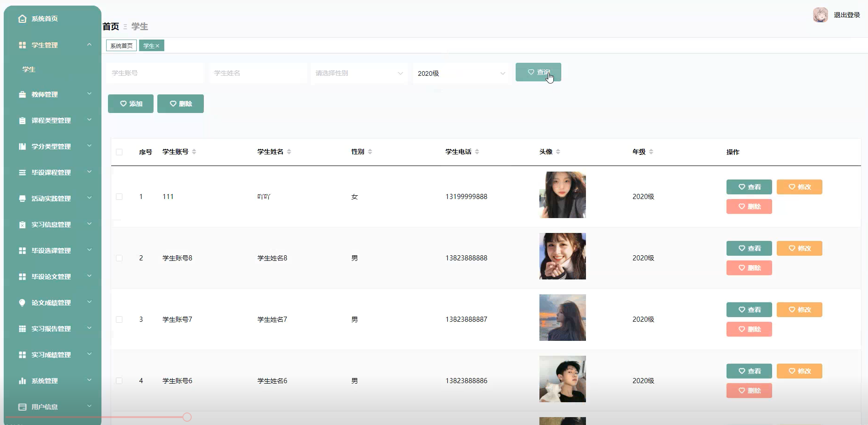Focus the 学生姓名 search input field
The width and height of the screenshot is (868, 425).
pyautogui.click(x=258, y=73)
